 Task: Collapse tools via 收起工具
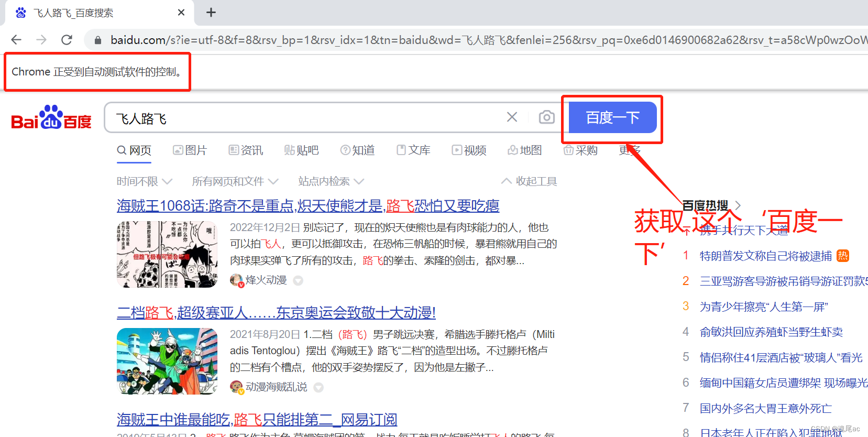pyautogui.click(x=529, y=181)
